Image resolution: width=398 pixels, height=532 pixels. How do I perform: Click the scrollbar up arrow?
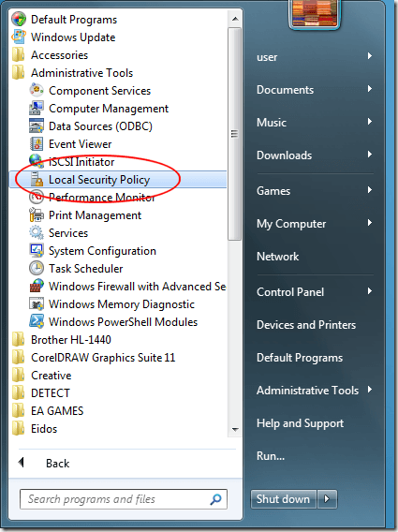(235, 19)
